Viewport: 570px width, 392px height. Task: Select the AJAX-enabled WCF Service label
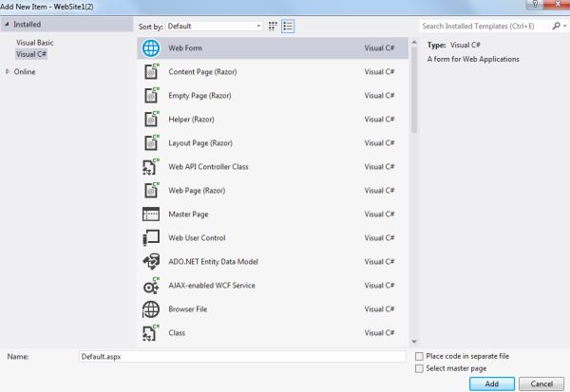(212, 286)
